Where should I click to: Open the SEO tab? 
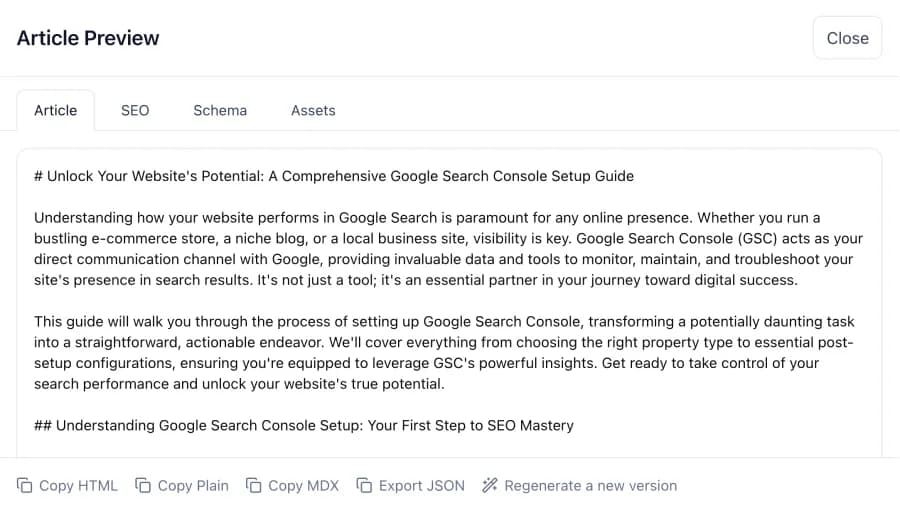tap(135, 110)
